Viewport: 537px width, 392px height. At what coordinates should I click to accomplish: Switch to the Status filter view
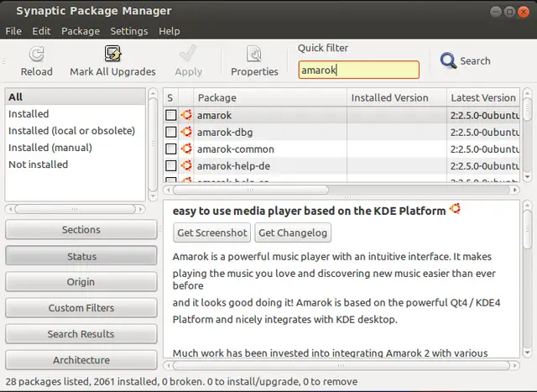click(x=81, y=256)
